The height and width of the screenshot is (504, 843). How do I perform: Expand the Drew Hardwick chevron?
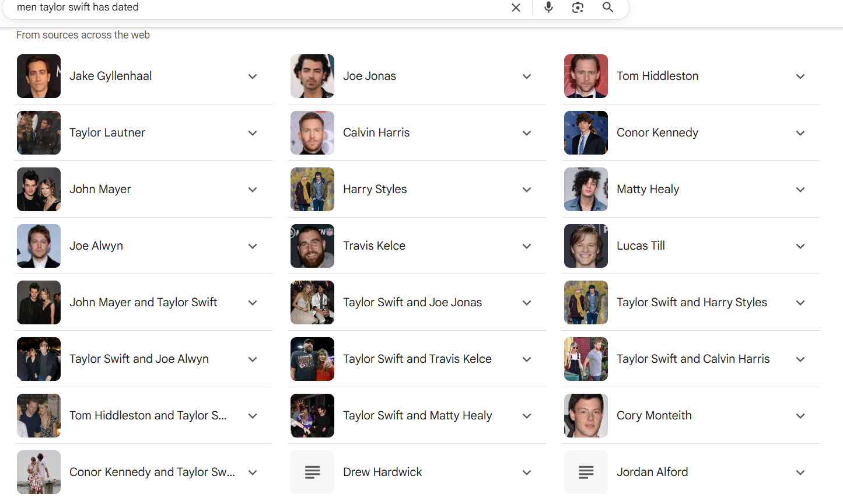pyautogui.click(x=527, y=473)
